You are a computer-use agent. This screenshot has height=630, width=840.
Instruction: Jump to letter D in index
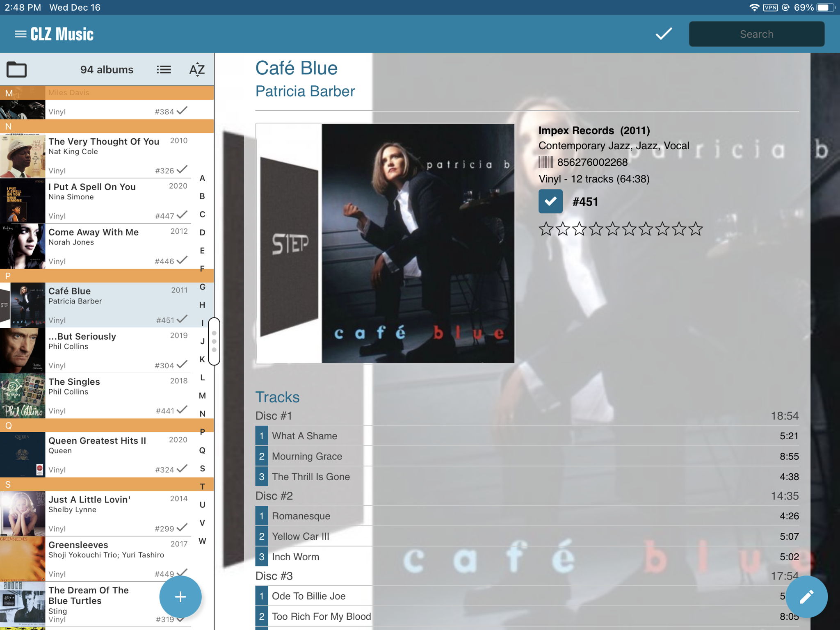coord(202,233)
